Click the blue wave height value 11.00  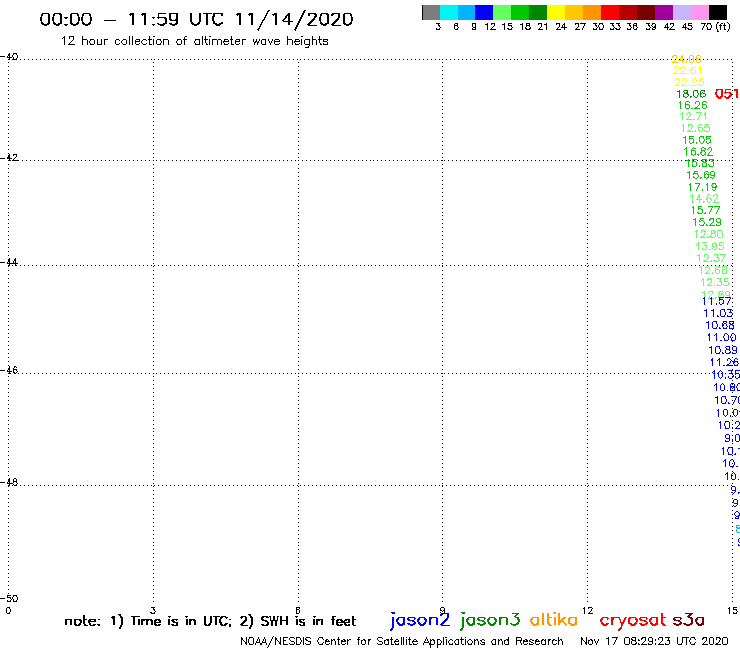pyautogui.click(x=721, y=338)
